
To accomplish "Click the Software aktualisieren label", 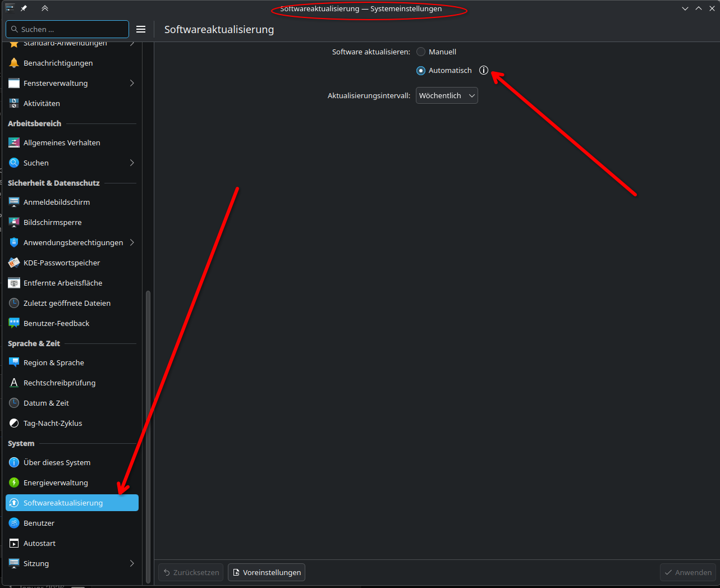I will tap(371, 52).
